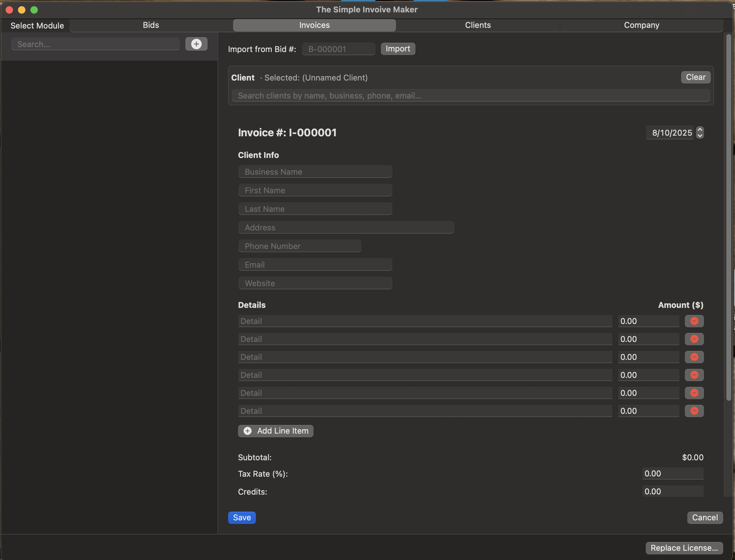Remove the third detail line item
The width and height of the screenshot is (735, 560).
coord(694,357)
